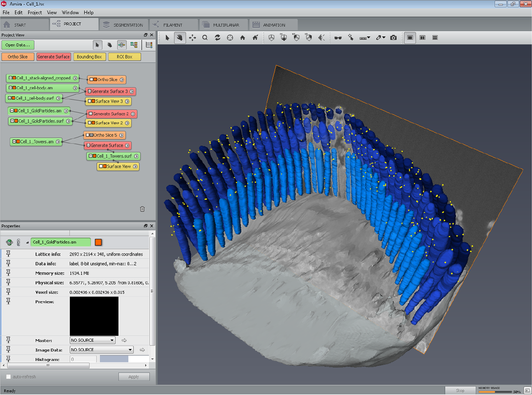The height and width of the screenshot is (395, 532).
Task: Enable the auto-refresh checkbox
Action: point(9,376)
